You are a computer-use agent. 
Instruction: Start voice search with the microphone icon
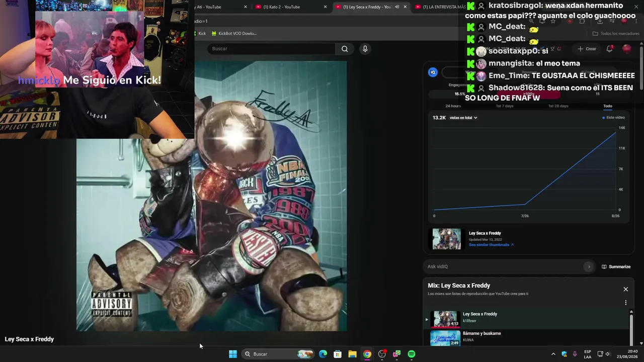[x=365, y=49]
